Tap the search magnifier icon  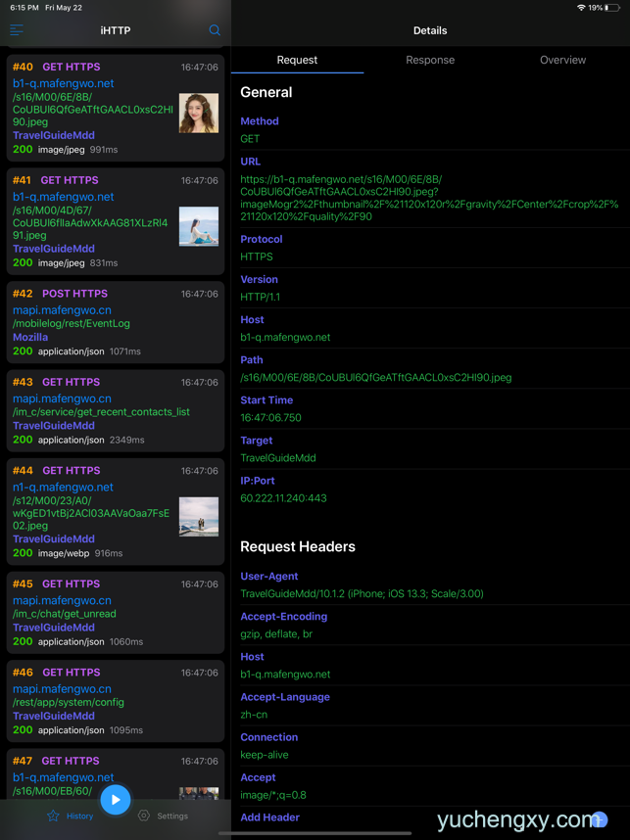coord(215,30)
